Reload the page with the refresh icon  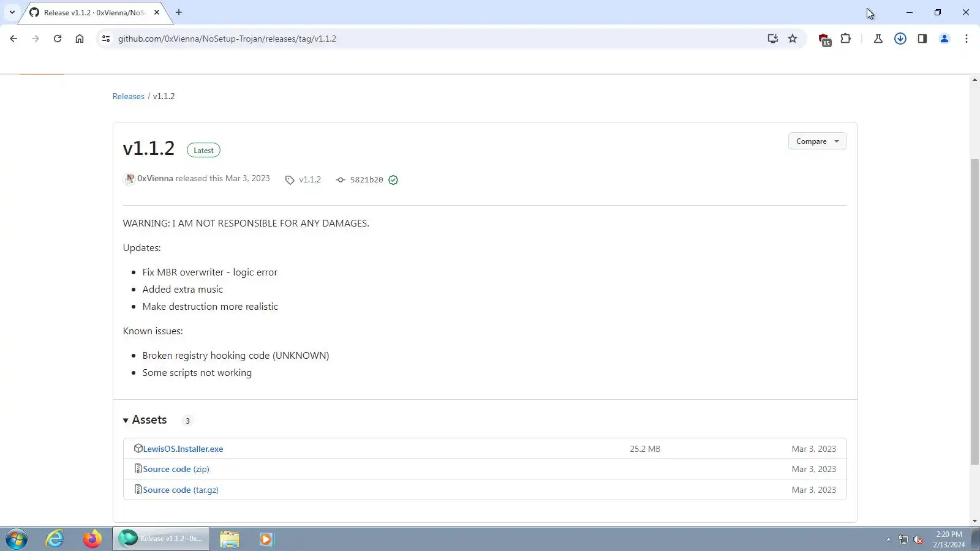point(58,39)
